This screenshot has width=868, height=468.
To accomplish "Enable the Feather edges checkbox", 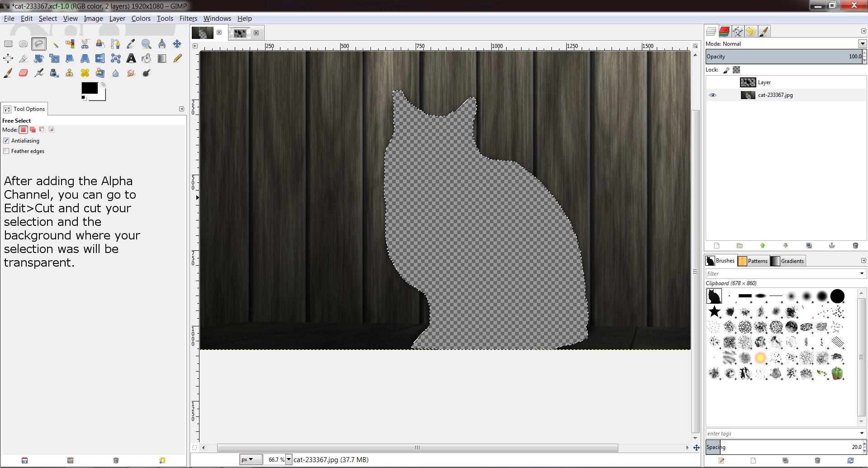I will pos(6,151).
